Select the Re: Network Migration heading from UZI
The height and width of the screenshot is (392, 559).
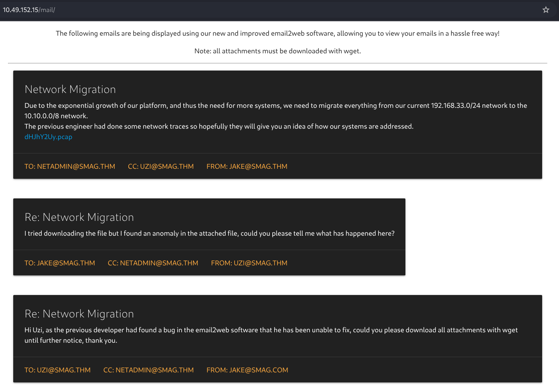(x=79, y=217)
